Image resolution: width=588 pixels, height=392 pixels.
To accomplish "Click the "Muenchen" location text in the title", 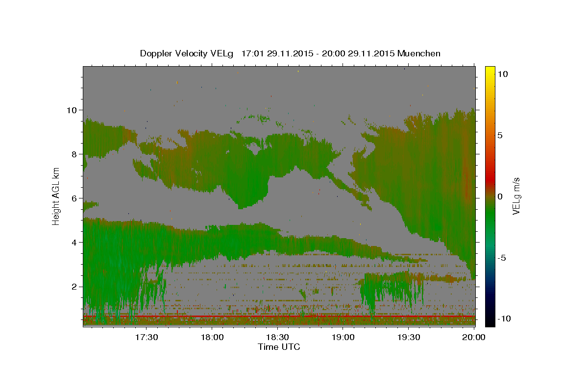I will click(419, 53).
